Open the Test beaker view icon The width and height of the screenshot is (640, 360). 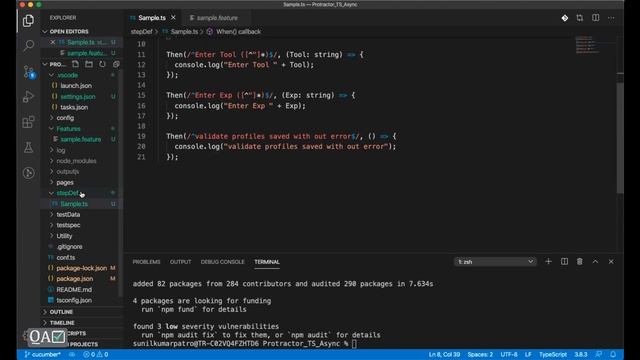[x=28, y=147]
